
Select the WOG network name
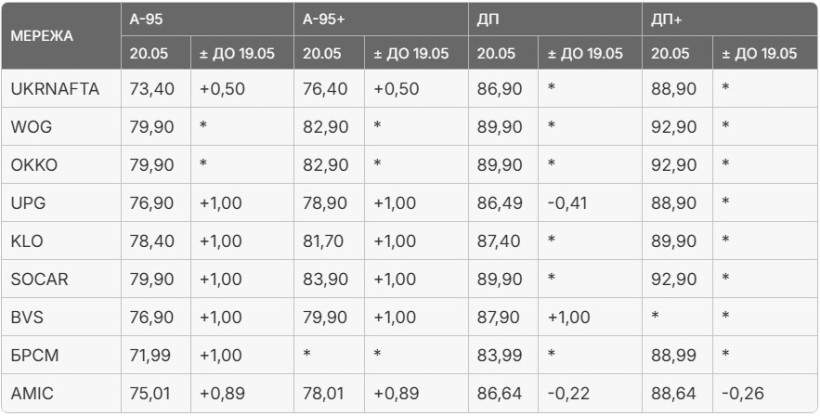31,127
